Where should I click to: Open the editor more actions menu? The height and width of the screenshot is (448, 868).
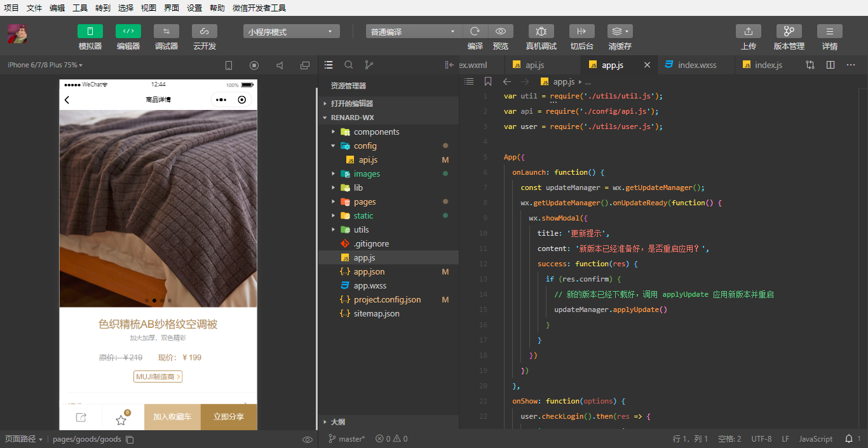[851, 65]
